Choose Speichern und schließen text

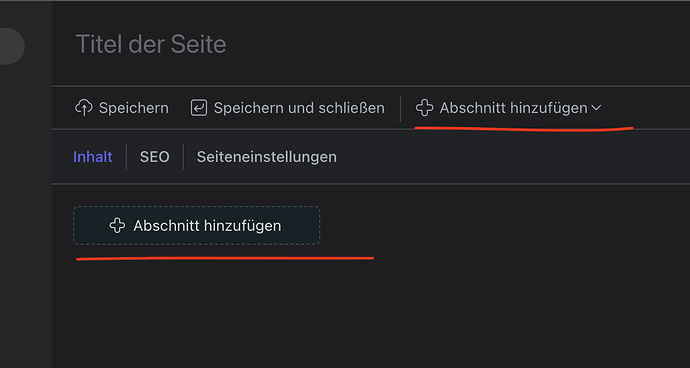point(299,108)
